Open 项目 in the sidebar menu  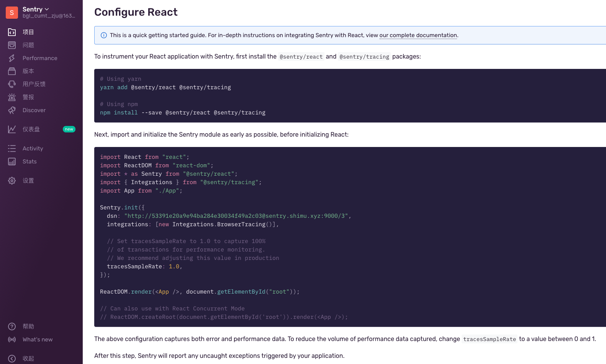click(28, 32)
